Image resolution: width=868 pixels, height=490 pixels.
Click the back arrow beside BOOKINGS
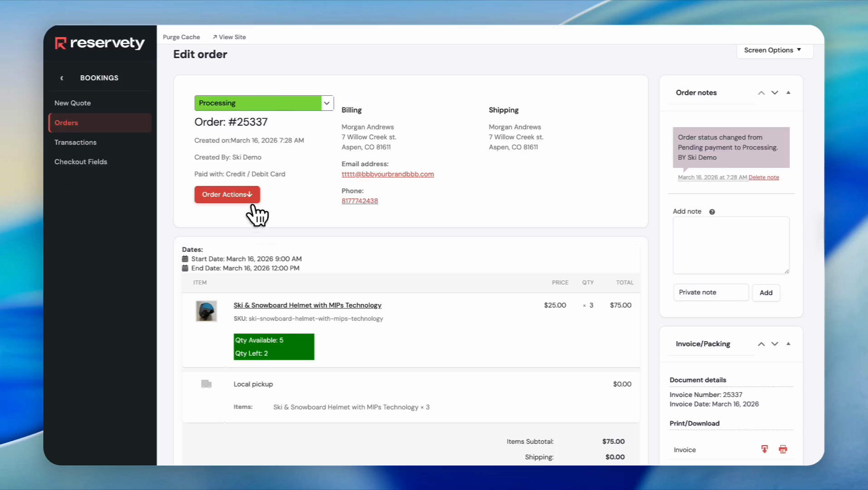62,78
